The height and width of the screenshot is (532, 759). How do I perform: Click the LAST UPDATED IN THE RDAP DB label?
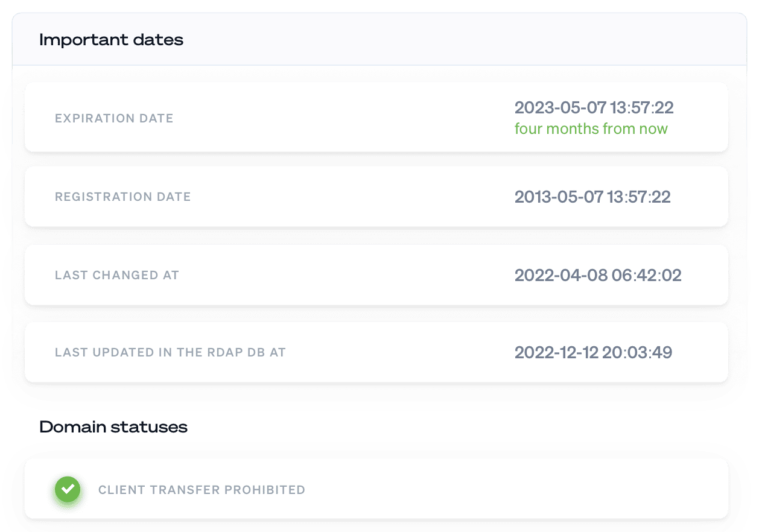tap(170, 352)
